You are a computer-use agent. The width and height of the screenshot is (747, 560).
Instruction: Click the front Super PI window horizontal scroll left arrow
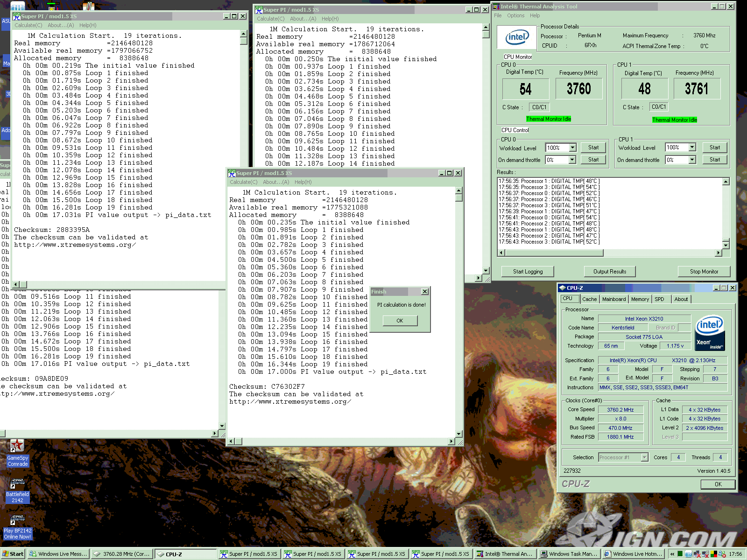231,441
